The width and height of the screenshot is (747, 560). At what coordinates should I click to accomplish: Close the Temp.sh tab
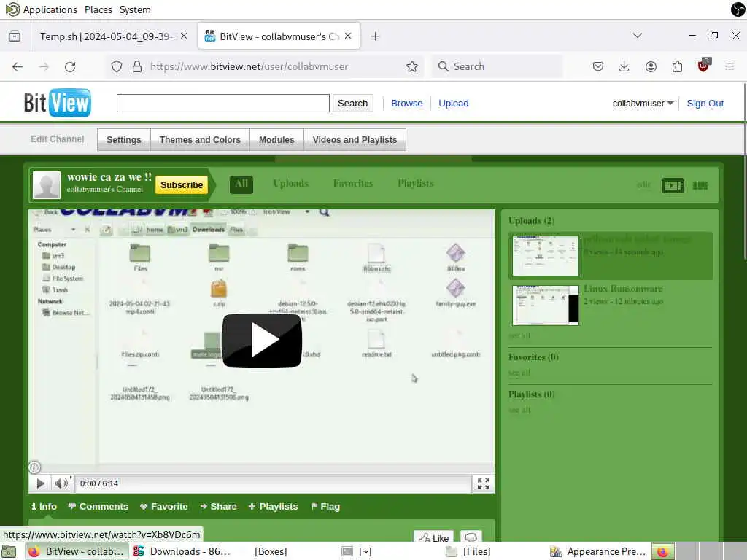coord(184,36)
